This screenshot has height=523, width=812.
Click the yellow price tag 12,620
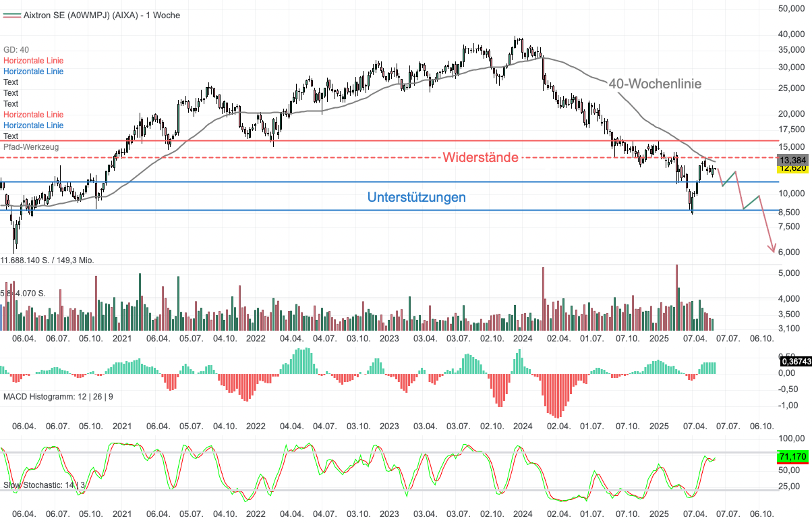[x=793, y=169]
